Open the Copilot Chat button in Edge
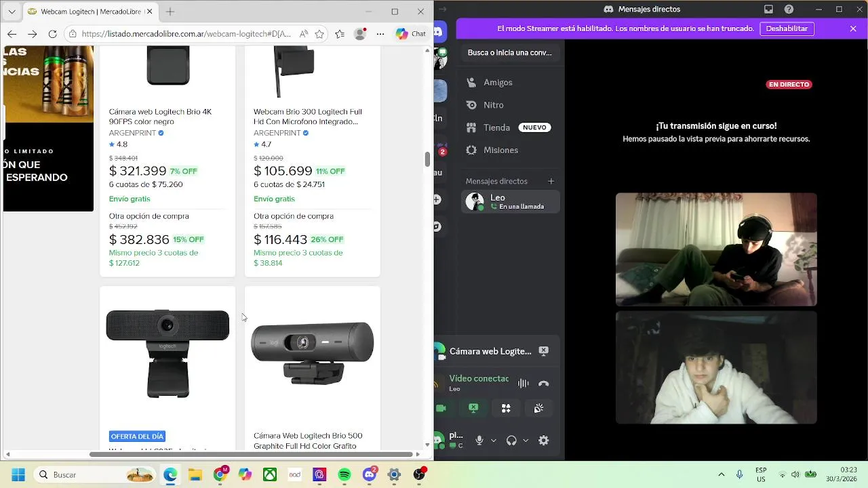Viewport: 868px width, 488px height. pos(411,34)
